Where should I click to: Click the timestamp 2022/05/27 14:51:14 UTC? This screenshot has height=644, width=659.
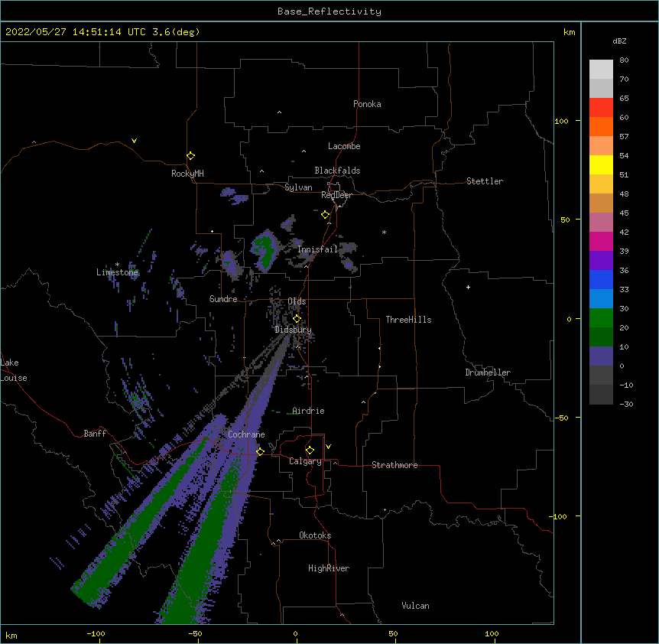[x=75, y=32]
